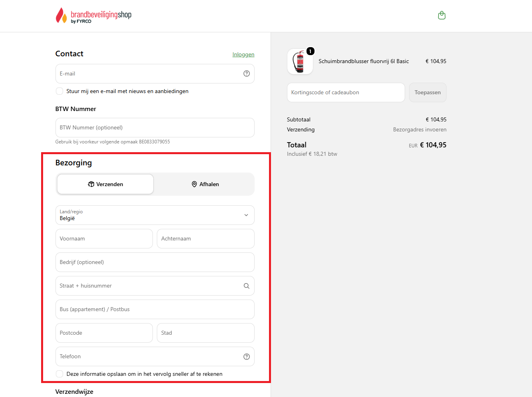Image resolution: width=532 pixels, height=397 pixels.
Task: Click the fire extinguisher product thumbnail
Action: 300,62
